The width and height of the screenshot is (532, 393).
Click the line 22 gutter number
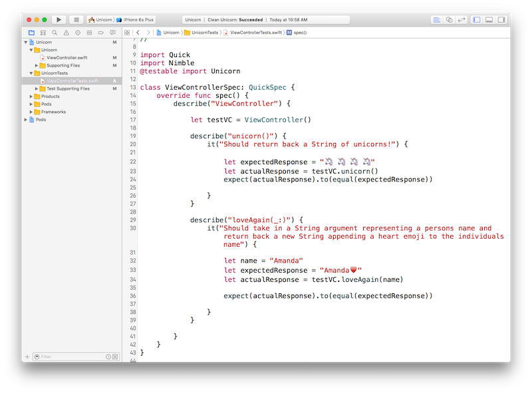132,162
